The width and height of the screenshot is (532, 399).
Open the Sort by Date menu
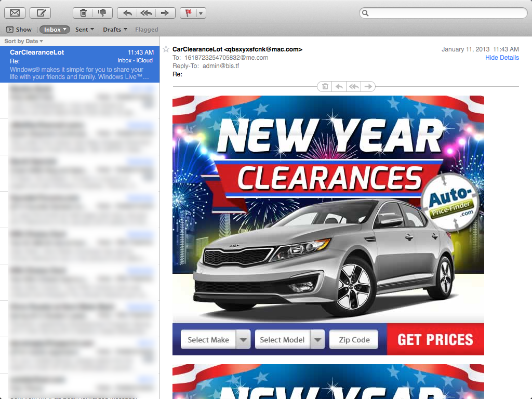pyautogui.click(x=23, y=41)
